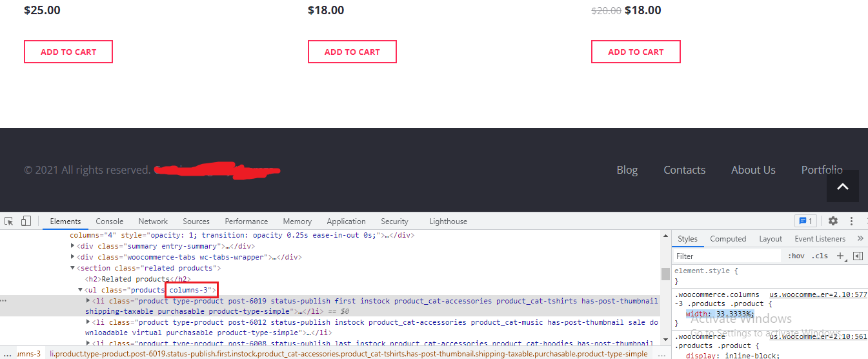Collapse the ul products columns-3 node

coord(80,290)
